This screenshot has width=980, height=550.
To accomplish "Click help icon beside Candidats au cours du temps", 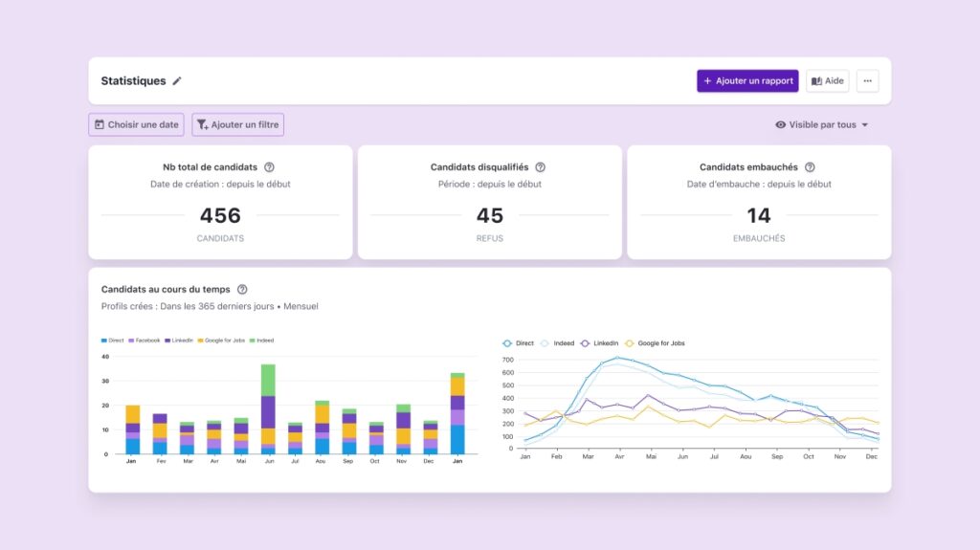I will tap(242, 290).
